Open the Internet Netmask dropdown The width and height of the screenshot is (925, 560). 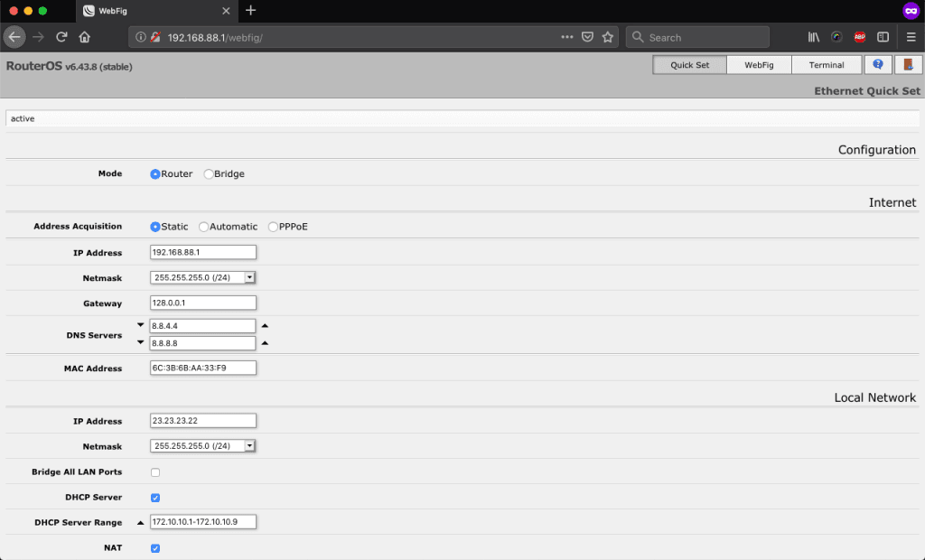click(202, 277)
